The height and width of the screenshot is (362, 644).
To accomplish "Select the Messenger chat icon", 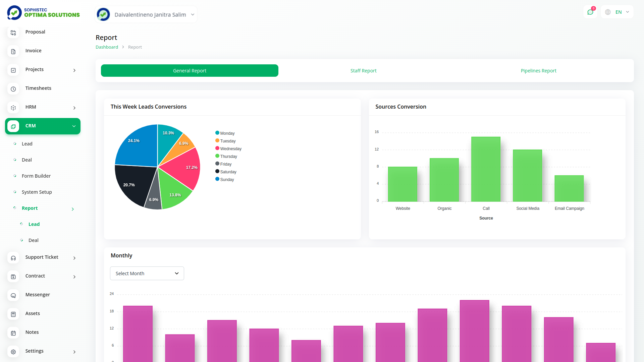I will point(13,295).
